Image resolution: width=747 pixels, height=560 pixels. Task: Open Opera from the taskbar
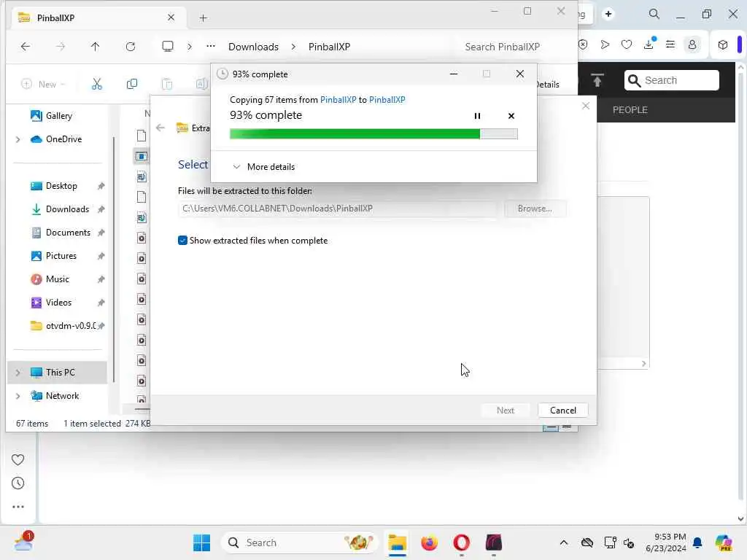461,542
